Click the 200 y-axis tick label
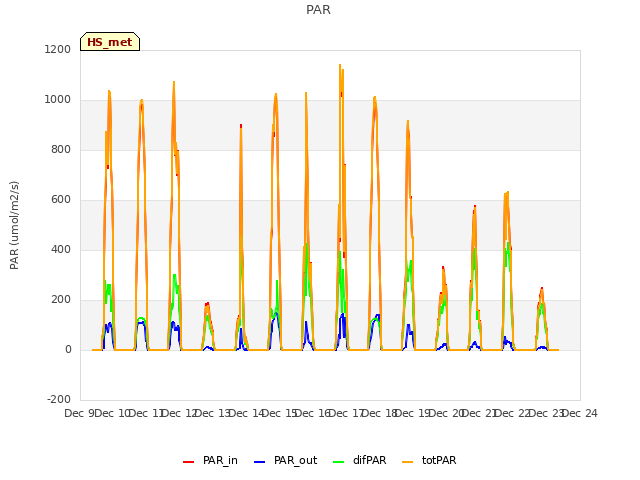 coord(61,300)
